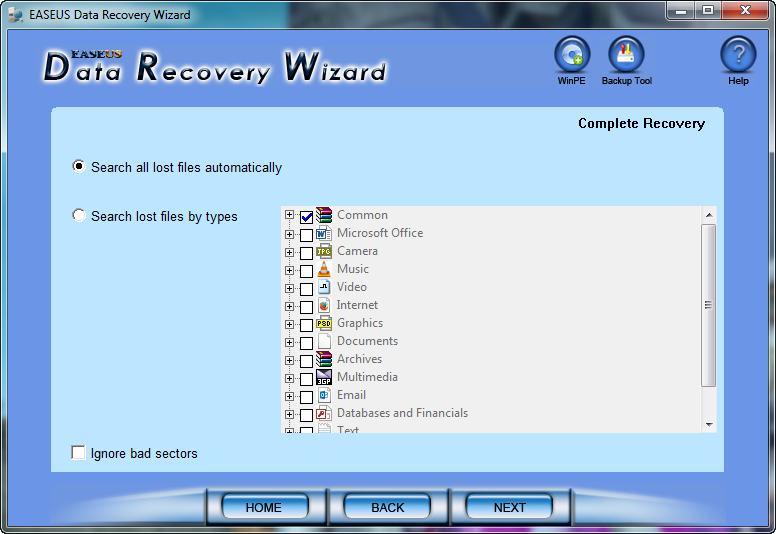The width and height of the screenshot is (776, 534).
Task: Select the Documents label in tree
Action: click(367, 341)
